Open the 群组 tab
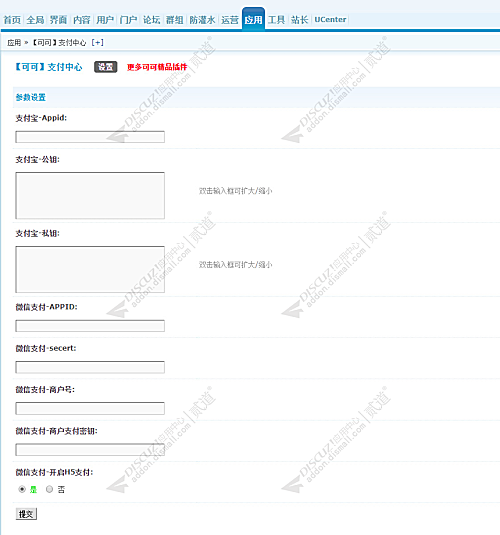 coord(175,20)
